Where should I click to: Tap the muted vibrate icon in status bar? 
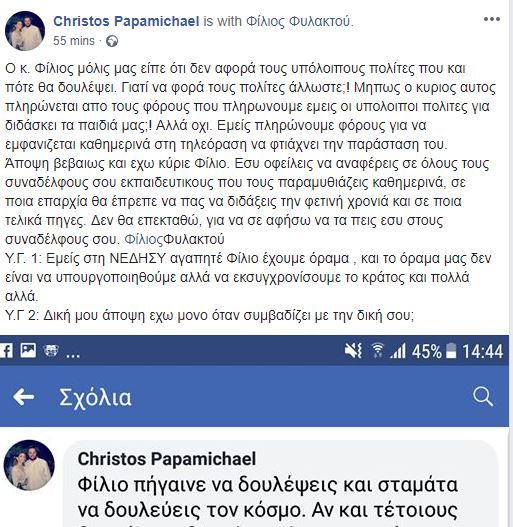coord(353,351)
